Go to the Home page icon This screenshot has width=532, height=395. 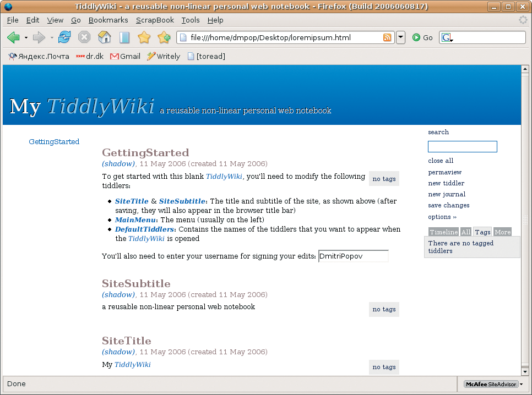point(105,37)
